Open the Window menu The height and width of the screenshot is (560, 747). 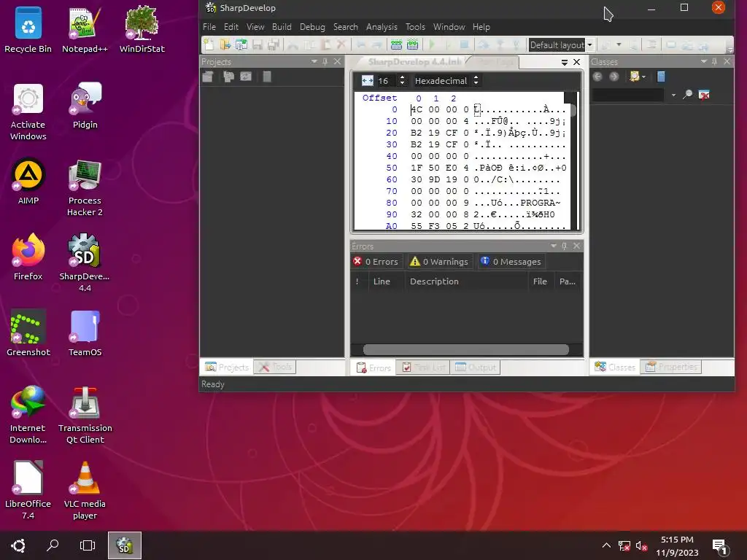[449, 27]
